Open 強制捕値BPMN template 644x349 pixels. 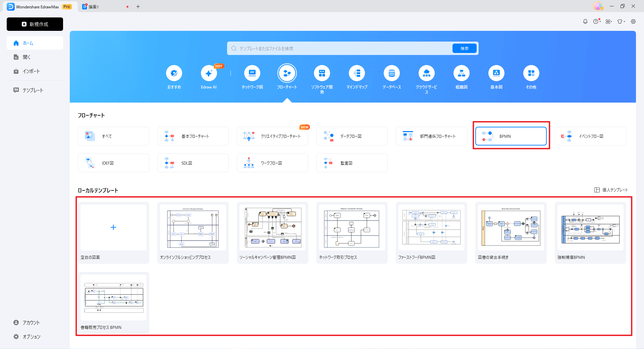point(590,233)
